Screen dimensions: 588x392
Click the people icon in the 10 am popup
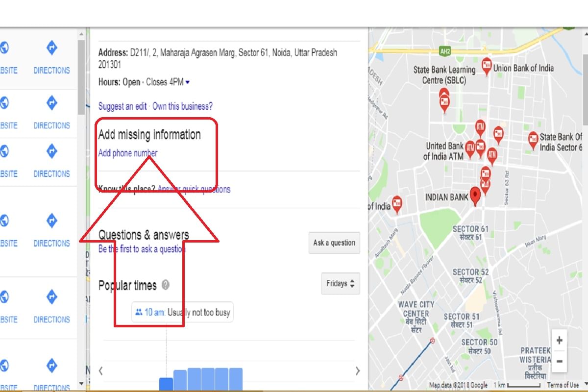coord(138,312)
